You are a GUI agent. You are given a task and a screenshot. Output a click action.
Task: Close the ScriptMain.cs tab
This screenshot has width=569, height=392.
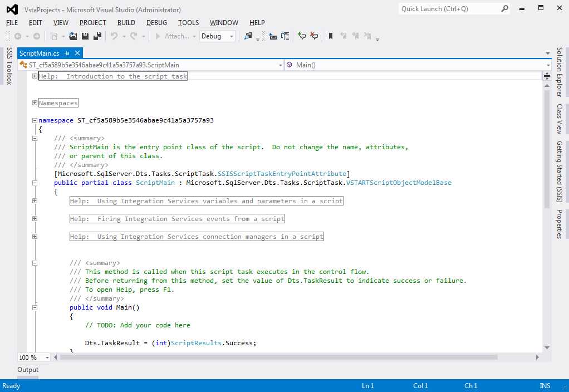(x=77, y=53)
